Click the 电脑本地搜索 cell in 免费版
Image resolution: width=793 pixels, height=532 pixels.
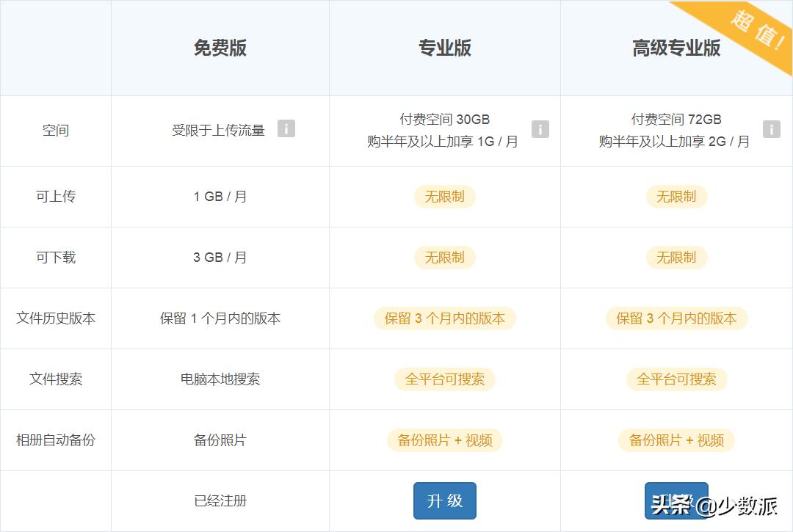220,379
